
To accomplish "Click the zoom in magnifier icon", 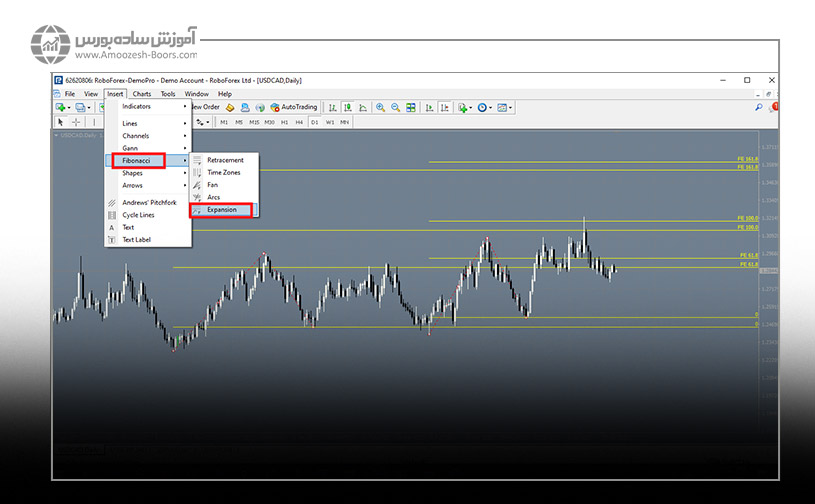I will [380, 107].
